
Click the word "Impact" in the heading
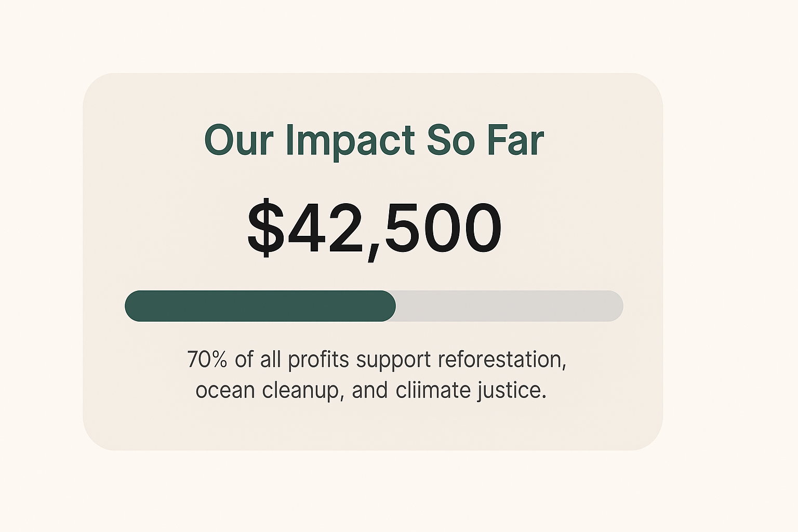click(x=350, y=141)
